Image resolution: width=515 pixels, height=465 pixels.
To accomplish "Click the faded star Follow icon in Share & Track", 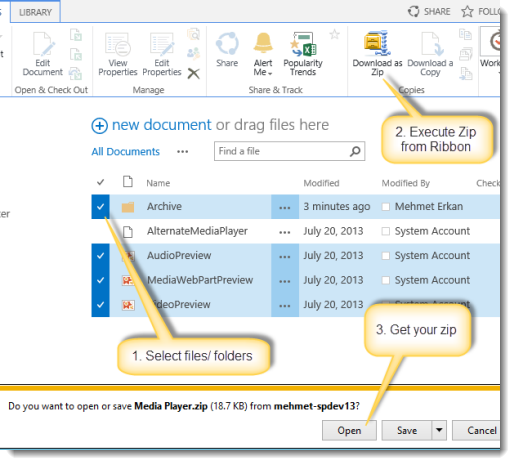I will point(334,34).
